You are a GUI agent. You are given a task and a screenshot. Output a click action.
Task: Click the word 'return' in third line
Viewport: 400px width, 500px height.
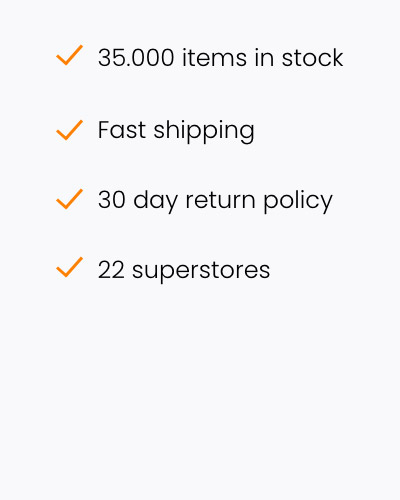[x=220, y=201]
